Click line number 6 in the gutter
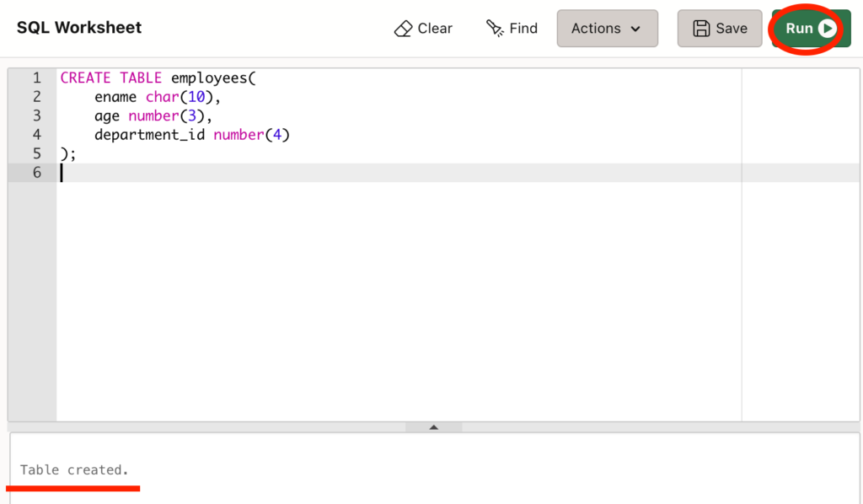 pyautogui.click(x=36, y=173)
